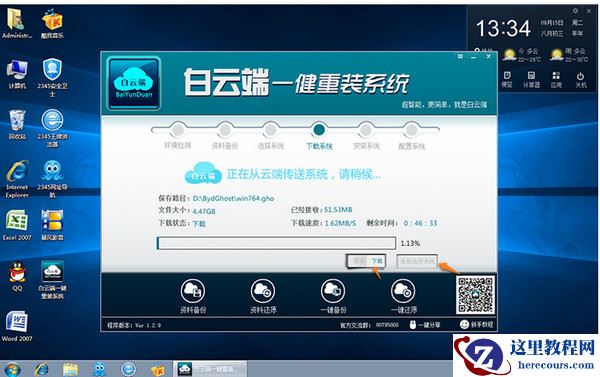The image size is (600, 377).
Task: Open the 计算器 calculator in the widget
Action: (532, 79)
